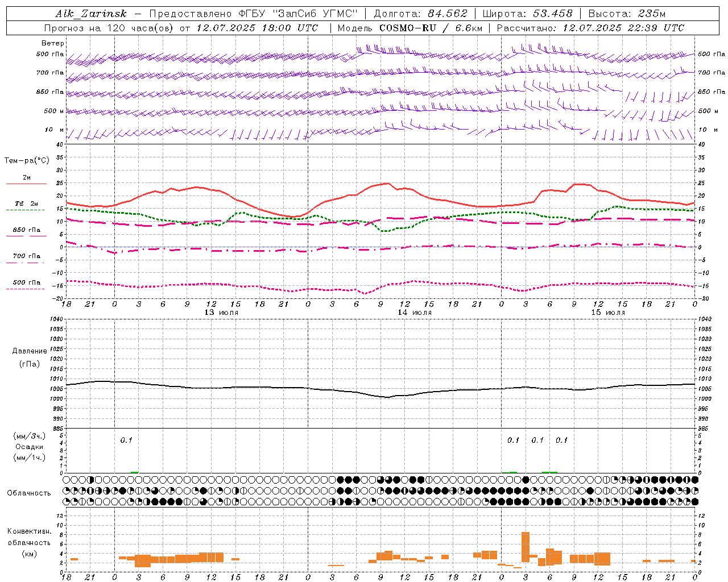Click the Конвективн. panel label
The width and height of the screenshot is (728, 582).
30,531
